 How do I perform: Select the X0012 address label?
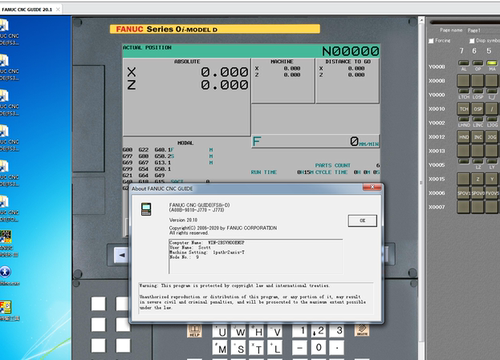click(437, 137)
